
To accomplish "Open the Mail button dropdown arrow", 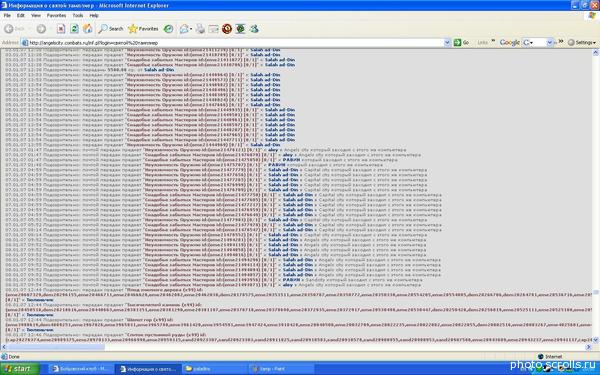I will pyautogui.click(x=191, y=29).
